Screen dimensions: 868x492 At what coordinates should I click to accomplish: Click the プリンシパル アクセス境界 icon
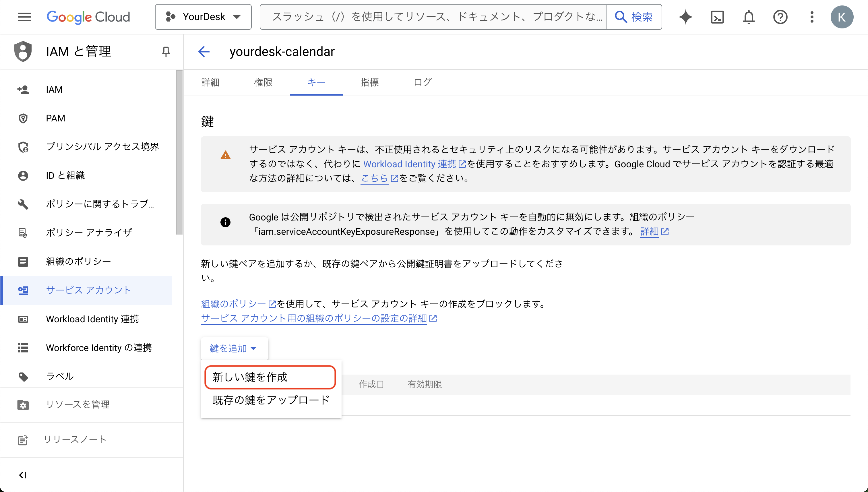tap(23, 147)
